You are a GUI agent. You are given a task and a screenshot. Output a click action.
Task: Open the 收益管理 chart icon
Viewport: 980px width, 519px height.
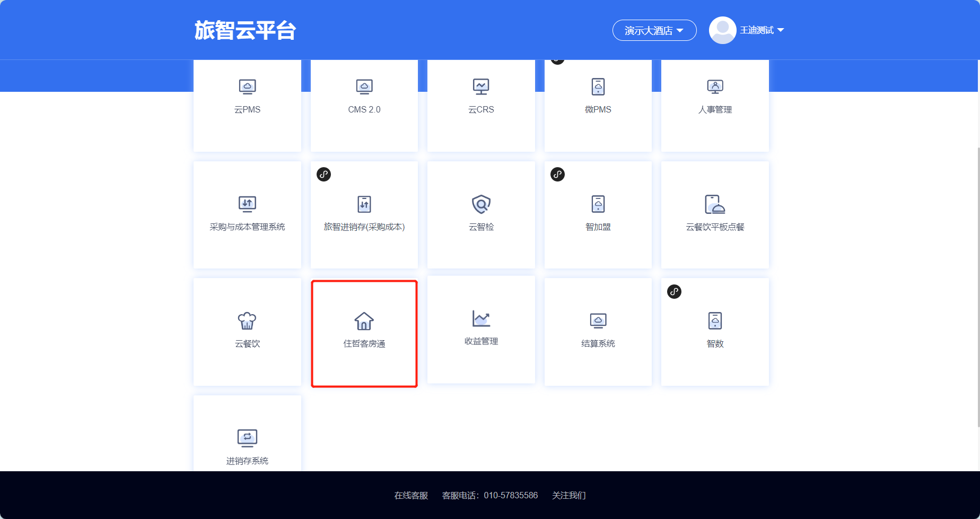pos(481,318)
